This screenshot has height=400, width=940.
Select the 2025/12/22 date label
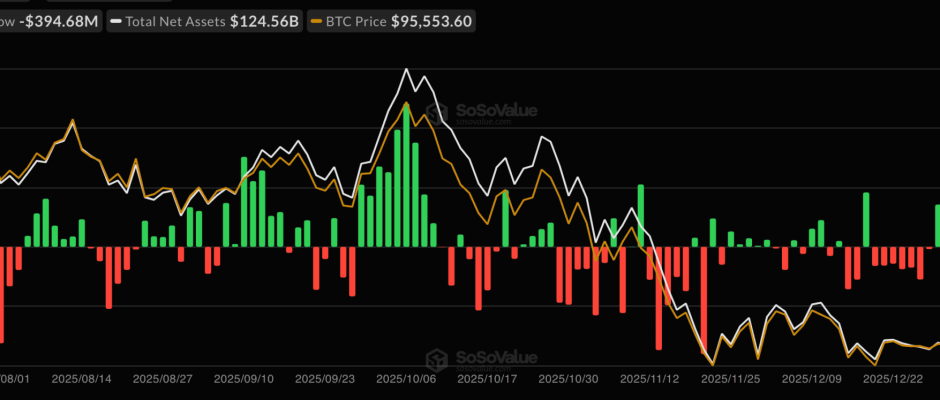coord(894,380)
